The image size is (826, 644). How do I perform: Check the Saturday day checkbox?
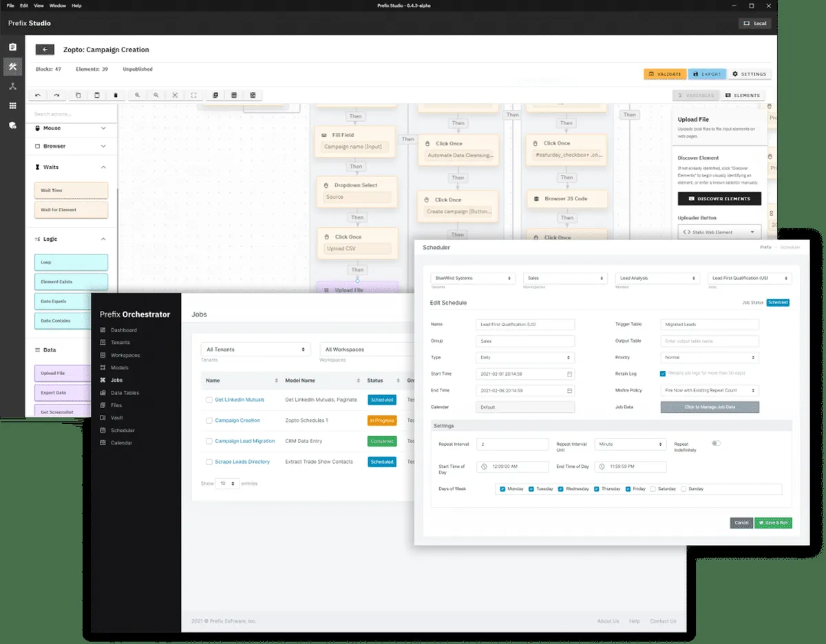(x=654, y=489)
